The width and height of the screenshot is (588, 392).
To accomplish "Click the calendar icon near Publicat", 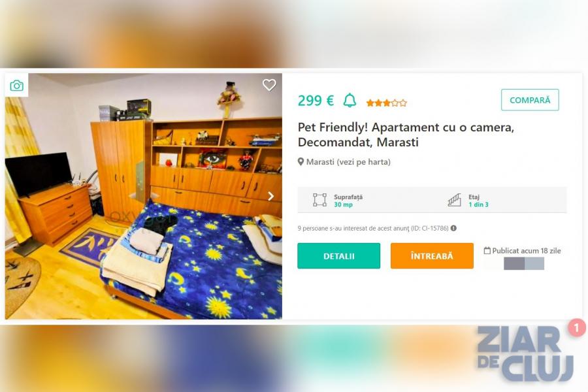I will click(487, 251).
